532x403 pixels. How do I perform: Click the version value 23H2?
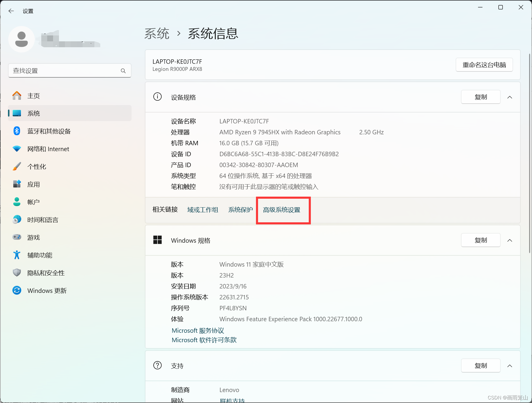click(226, 275)
